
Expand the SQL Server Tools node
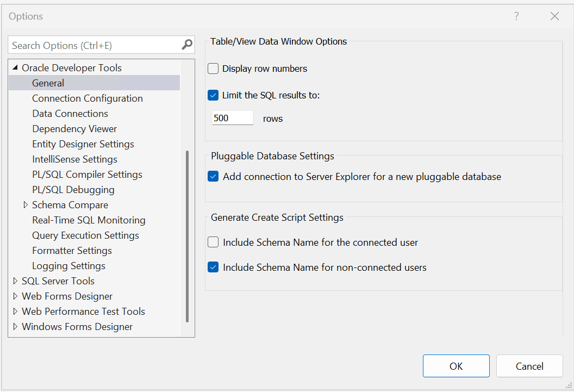click(15, 281)
